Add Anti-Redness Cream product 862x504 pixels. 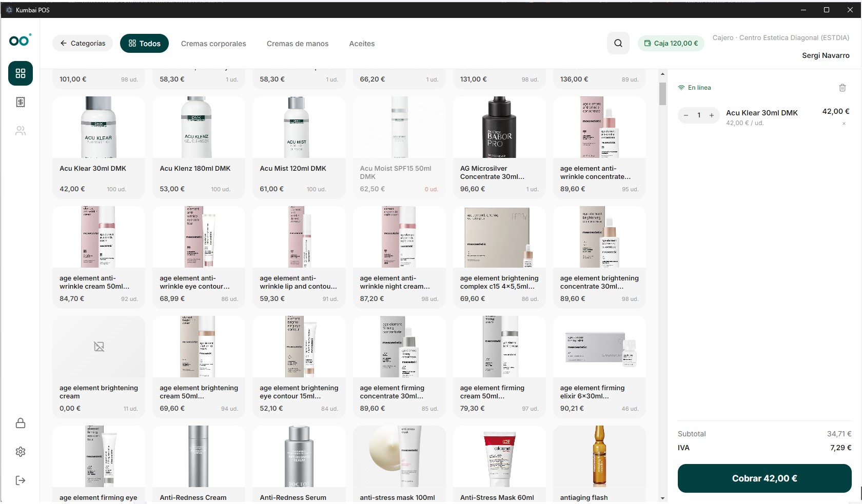(199, 464)
